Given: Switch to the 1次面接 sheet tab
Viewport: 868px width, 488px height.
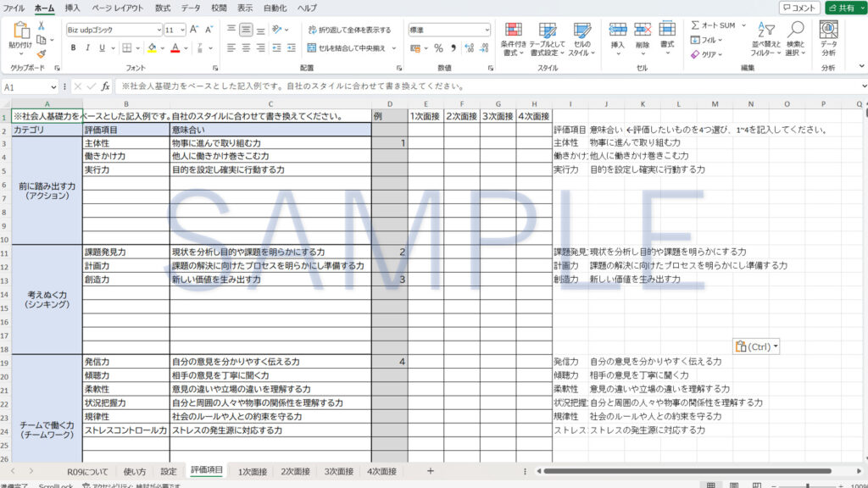Looking at the screenshot, I should pos(253,471).
